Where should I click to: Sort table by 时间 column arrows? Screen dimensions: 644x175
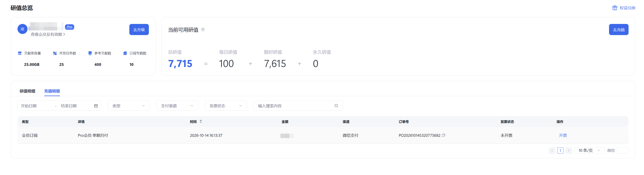click(201, 121)
